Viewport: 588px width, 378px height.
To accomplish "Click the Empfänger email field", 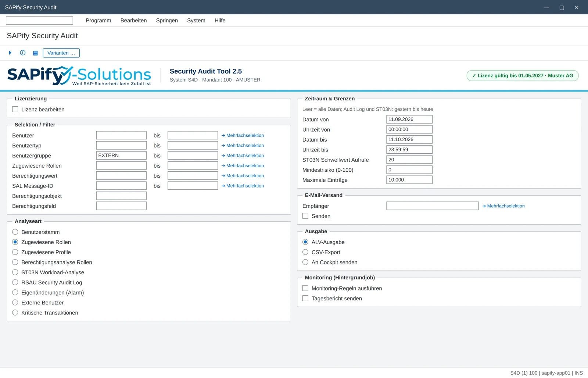I will point(433,206).
